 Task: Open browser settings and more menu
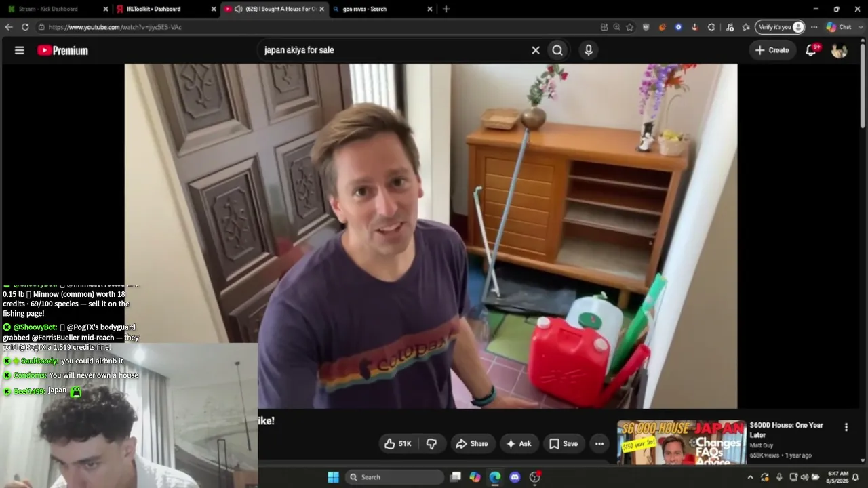[x=814, y=27]
